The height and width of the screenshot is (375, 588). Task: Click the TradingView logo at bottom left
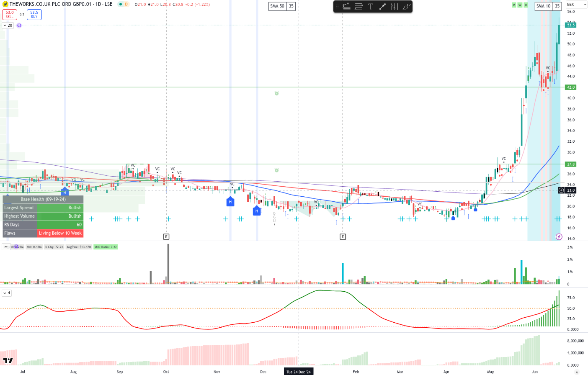tap(8, 360)
